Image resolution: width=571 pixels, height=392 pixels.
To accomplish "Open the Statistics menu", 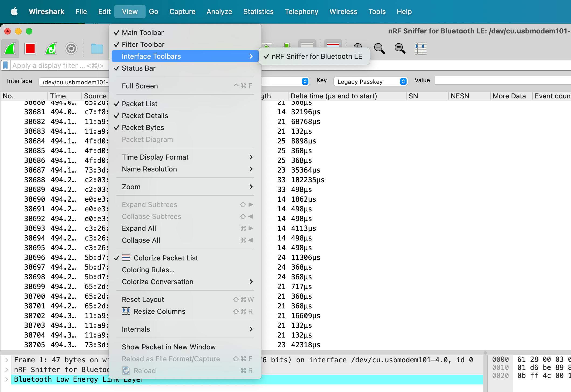I will pos(258,11).
